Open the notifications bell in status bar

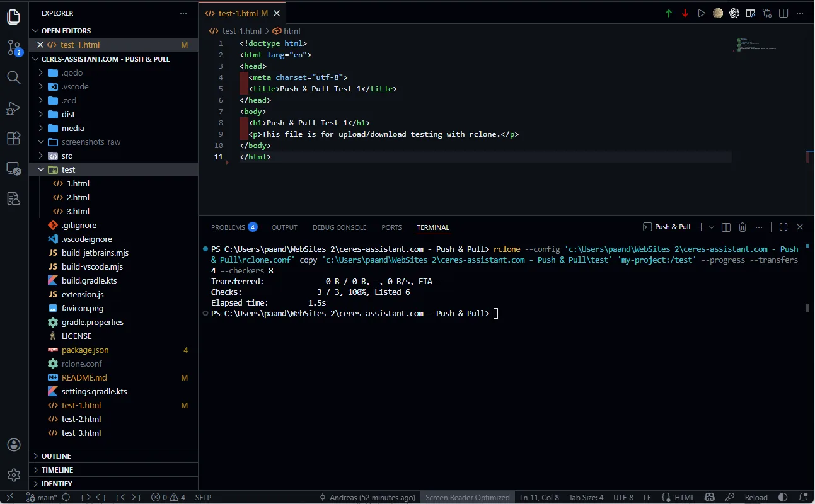point(804,497)
